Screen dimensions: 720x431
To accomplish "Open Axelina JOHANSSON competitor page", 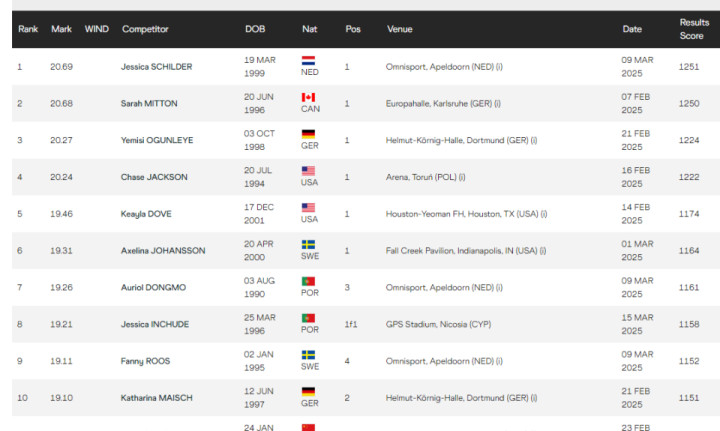I will pyautogui.click(x=163, y=251).
